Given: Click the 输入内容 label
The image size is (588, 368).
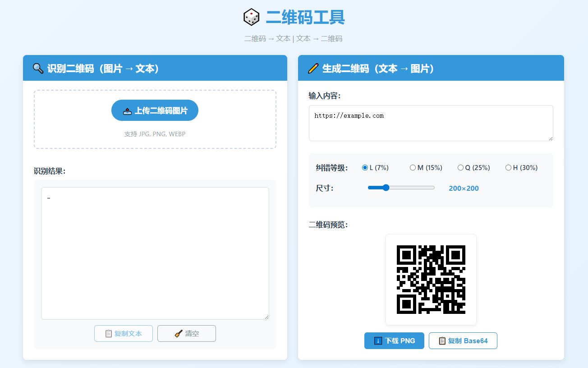Looking at the screenshot, I should [325, 96].
